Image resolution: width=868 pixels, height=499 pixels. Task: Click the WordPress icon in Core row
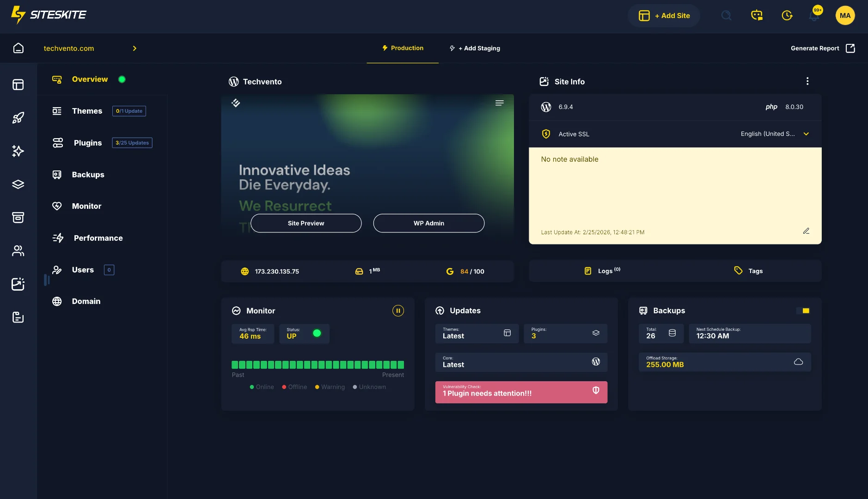(x=596, y=362)
